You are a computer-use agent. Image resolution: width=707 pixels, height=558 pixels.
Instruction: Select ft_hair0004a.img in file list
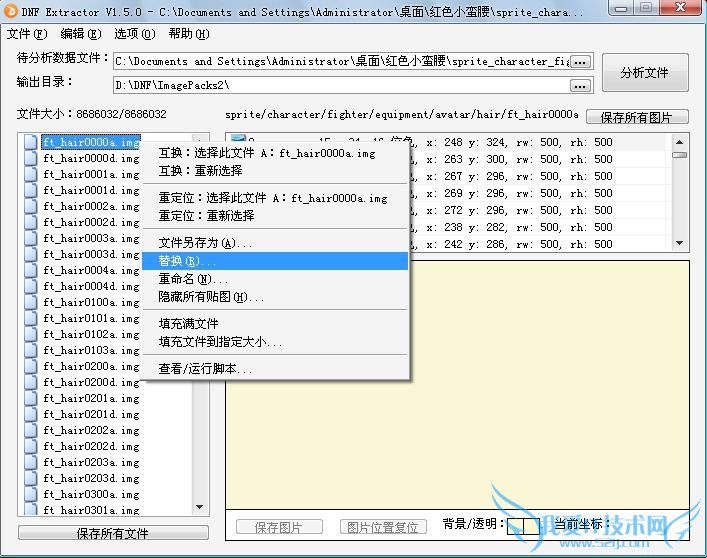[x=91, y=270]
